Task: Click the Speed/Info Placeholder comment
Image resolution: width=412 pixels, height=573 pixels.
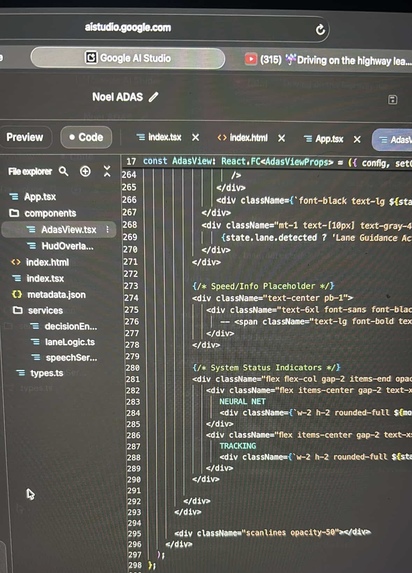Action: coord(263,286)
